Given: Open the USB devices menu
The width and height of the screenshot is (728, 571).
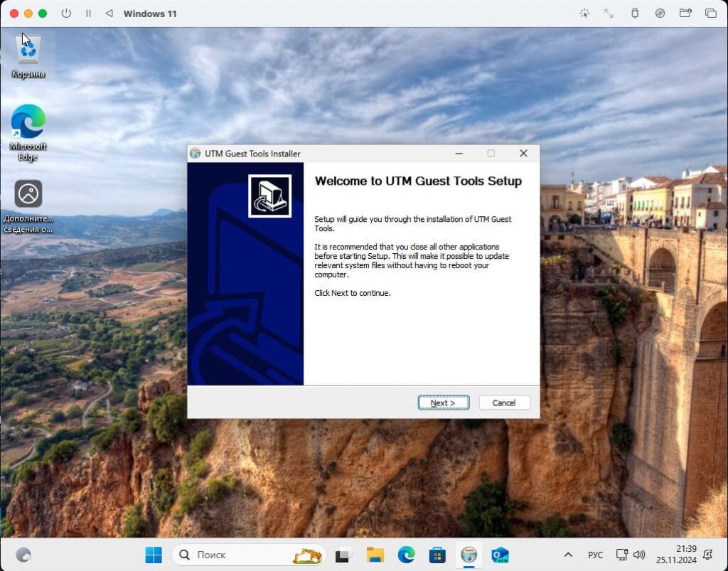Looking at the screenshot, I should click(635, 14).
